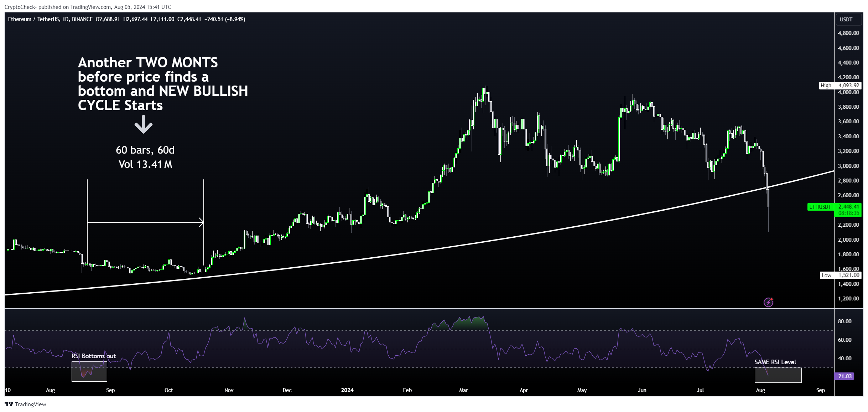Click the 2024 label on time axis
Screen dimensions: 868x412
pyautogui.click(x=347, y=390)
